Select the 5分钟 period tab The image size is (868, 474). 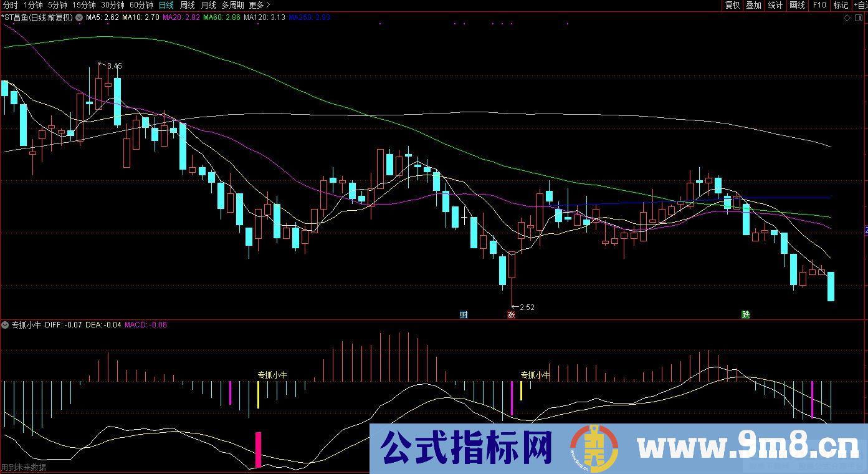[x=57, y=5]
